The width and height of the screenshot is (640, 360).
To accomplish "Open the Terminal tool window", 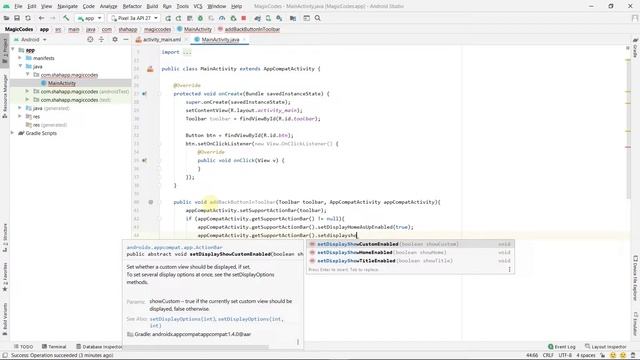I will tap(54, 347).
